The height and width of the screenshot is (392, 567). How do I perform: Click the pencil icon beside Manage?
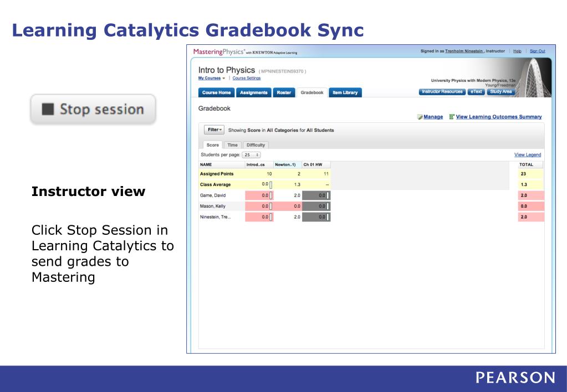click(420, 117)
